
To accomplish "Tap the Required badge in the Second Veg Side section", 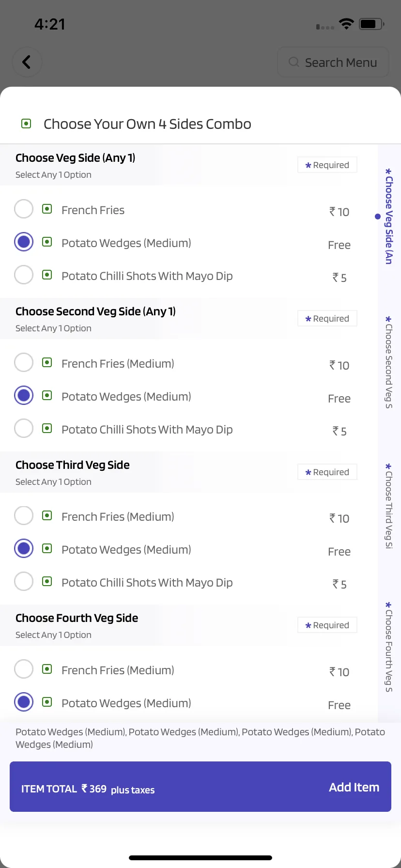I will 327,318.
